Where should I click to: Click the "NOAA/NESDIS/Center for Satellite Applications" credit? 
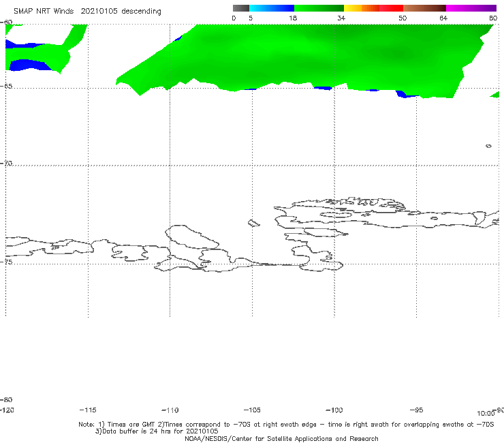click(x=281, y=438)
